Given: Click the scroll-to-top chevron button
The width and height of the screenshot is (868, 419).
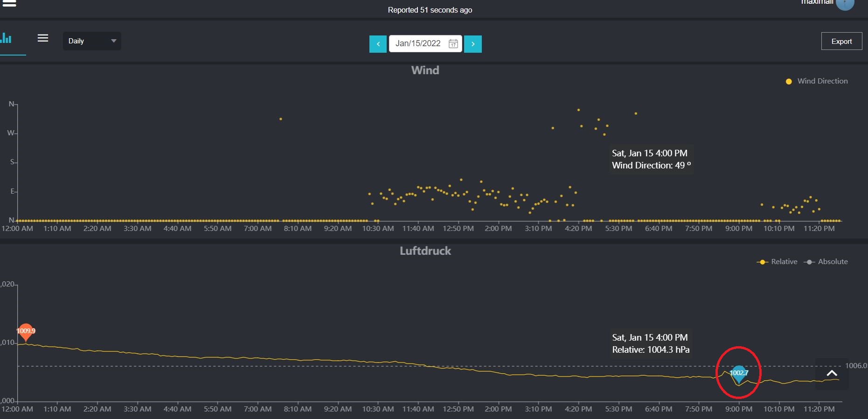Looking at the screenshot, I should 832,373.
